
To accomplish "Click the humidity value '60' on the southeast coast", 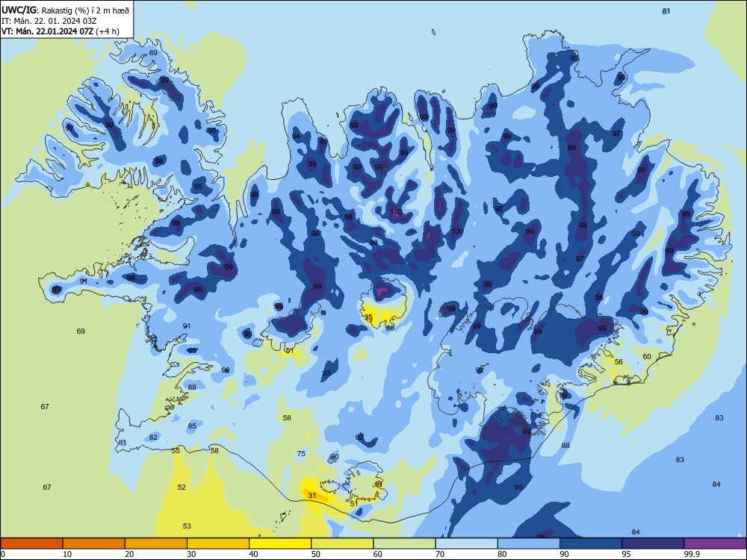I will tap(647, 357).
